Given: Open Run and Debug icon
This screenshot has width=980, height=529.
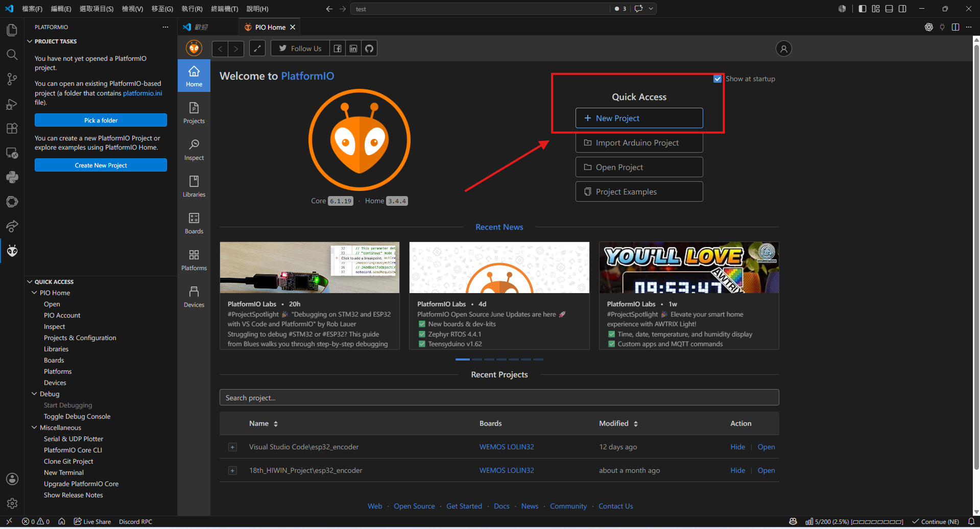Looking at the screenshot, I should click(x=12, y=104).
